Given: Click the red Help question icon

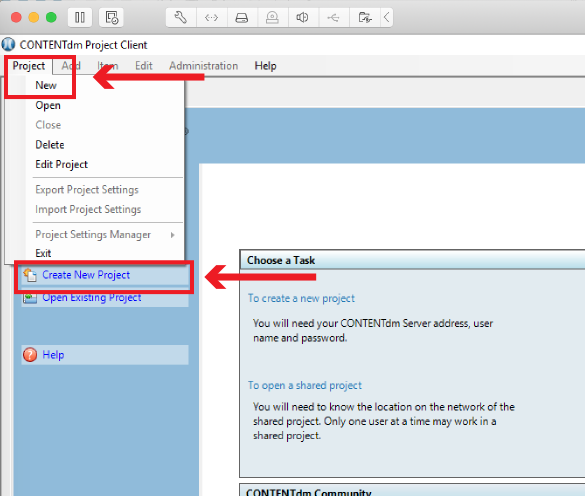Looking at the screenshot, I should [x=30, y=355].
